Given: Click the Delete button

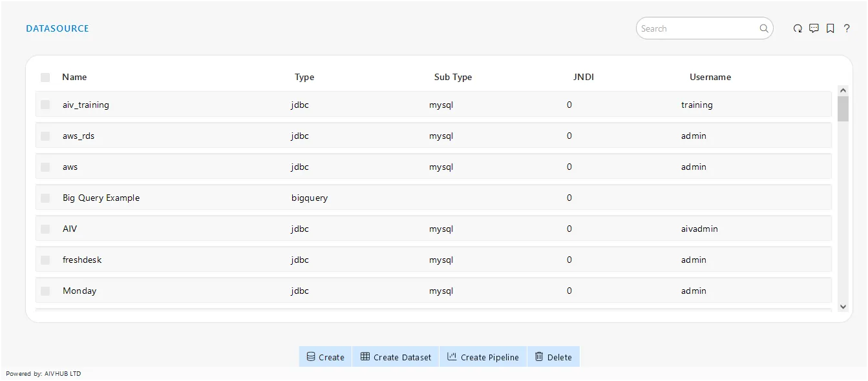Looking at the screenshot, I should click(553, 357).
